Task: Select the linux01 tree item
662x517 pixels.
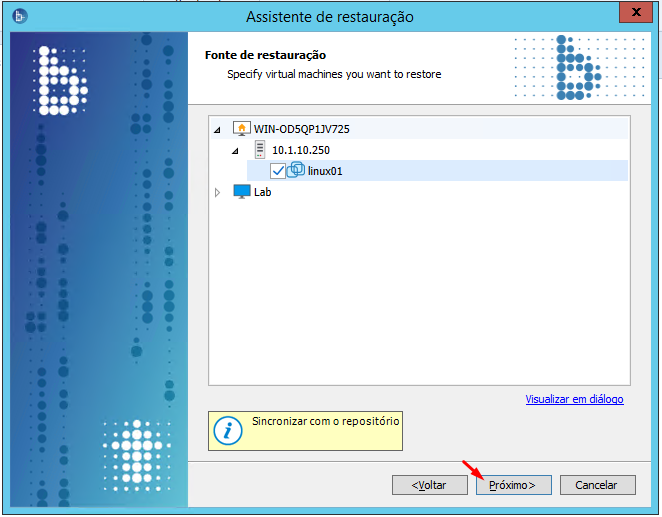Action: pyautogui.click(x=325, y=171)
